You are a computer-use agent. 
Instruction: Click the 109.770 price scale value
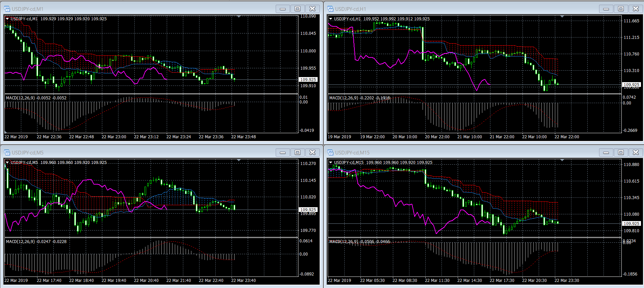[308, 231]
